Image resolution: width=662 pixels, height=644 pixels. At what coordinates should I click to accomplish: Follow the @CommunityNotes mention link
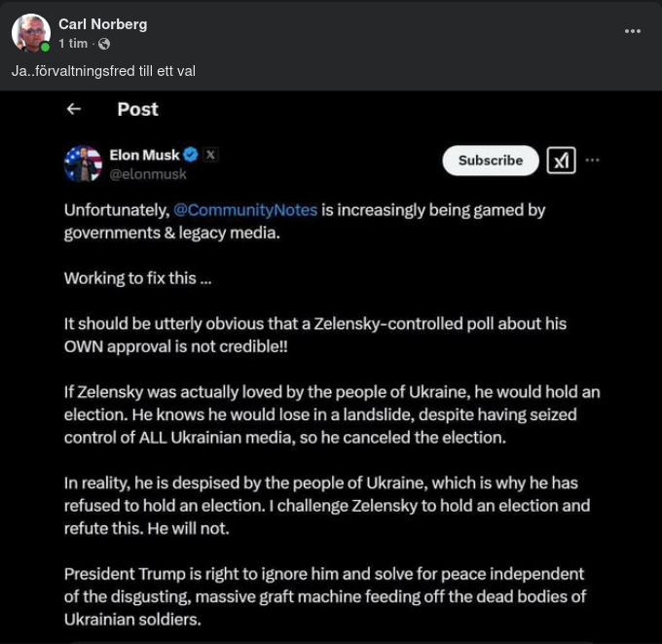click(x=245, y=209)
